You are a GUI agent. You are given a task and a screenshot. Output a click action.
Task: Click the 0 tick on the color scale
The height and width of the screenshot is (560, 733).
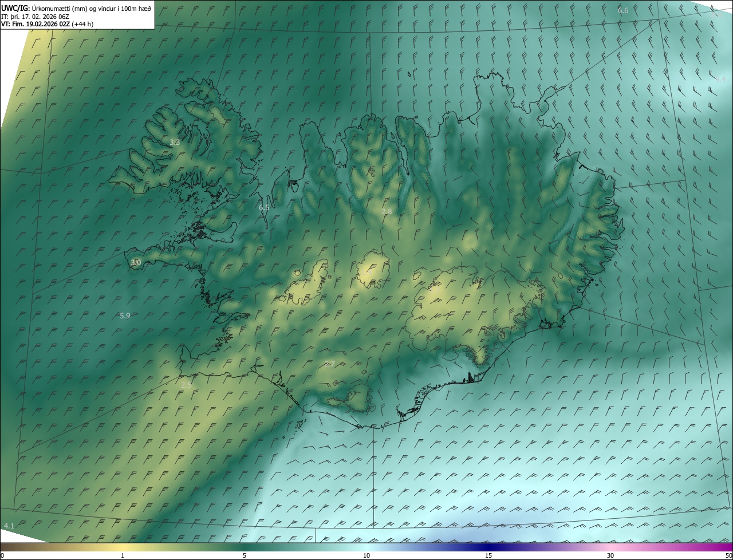coord(2,555)
